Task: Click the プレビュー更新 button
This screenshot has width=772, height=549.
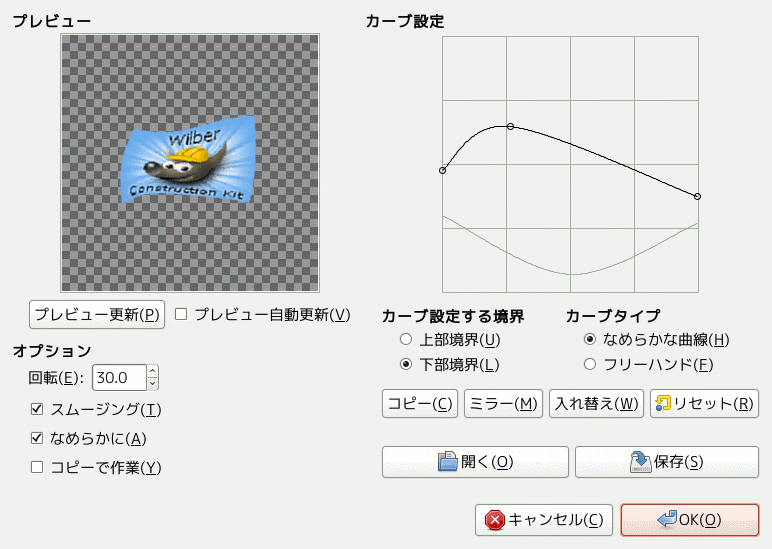Action: point(97,314)
